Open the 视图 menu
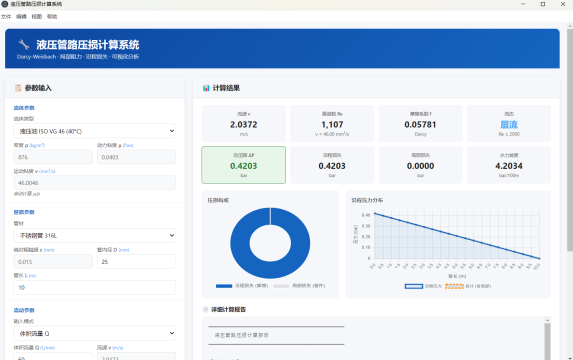The image size is (573, 360). [37, 16]
